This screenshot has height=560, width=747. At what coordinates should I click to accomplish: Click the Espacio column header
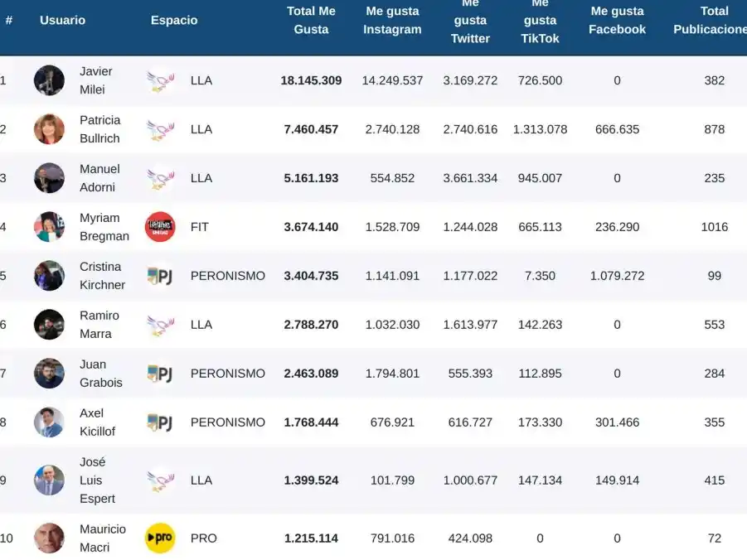click(x=174, y=21)
